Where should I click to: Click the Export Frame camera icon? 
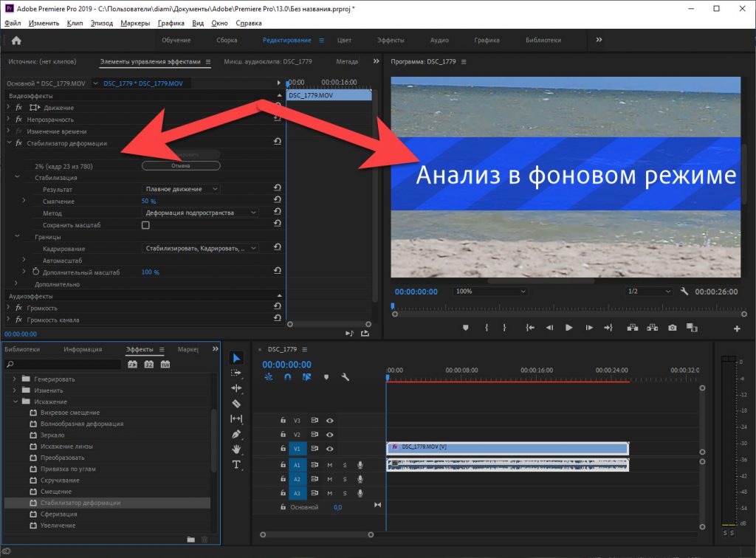point(673,327)
